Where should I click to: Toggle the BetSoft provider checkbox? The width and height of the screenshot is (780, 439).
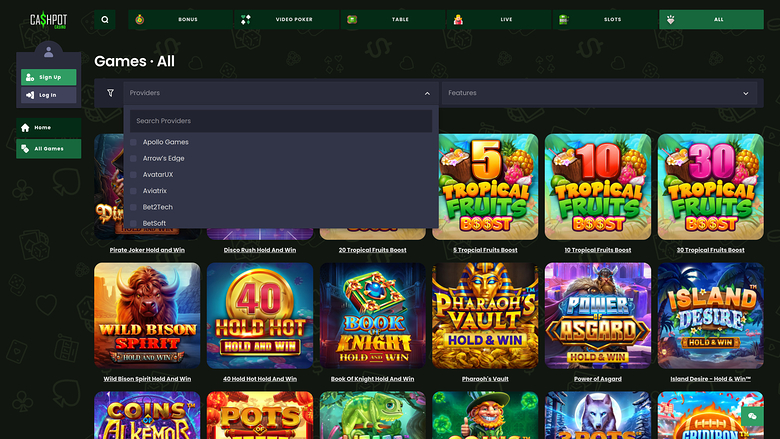133,224
